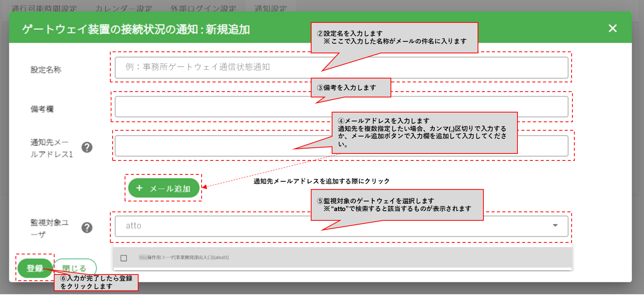The width and height of the screenshot is (644, 295).
Task: Click the plus icon on メール追加
Action: 140,188
